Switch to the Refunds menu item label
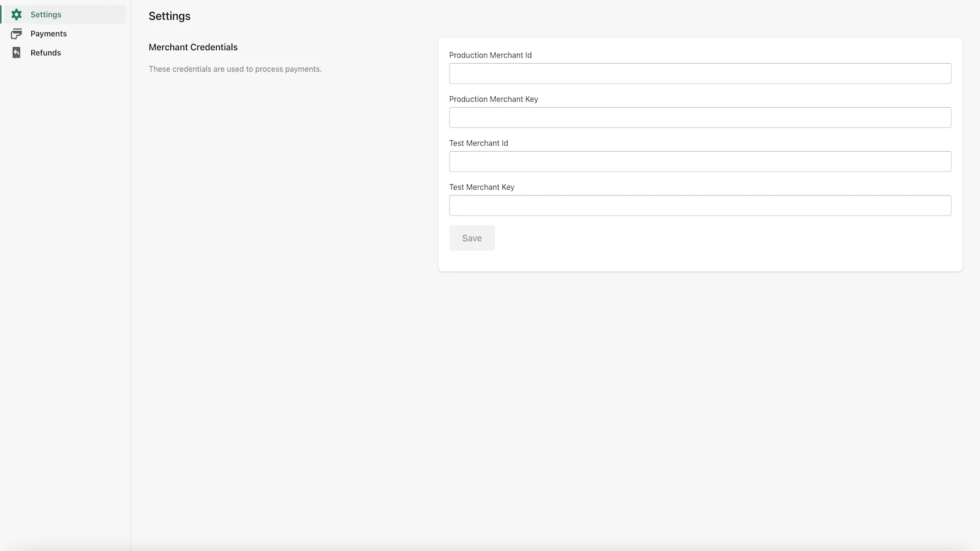 (x=46, y=53)
